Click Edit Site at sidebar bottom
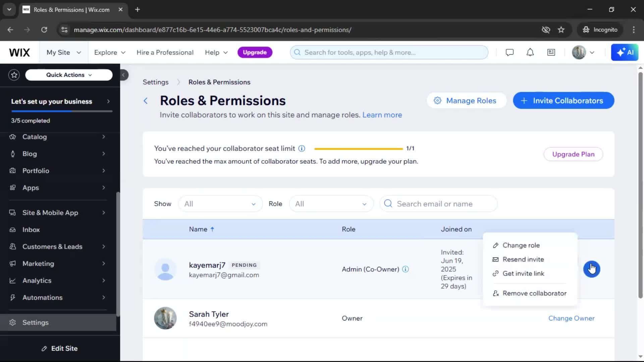The image size is (644, 362). [x=60, y=349]
